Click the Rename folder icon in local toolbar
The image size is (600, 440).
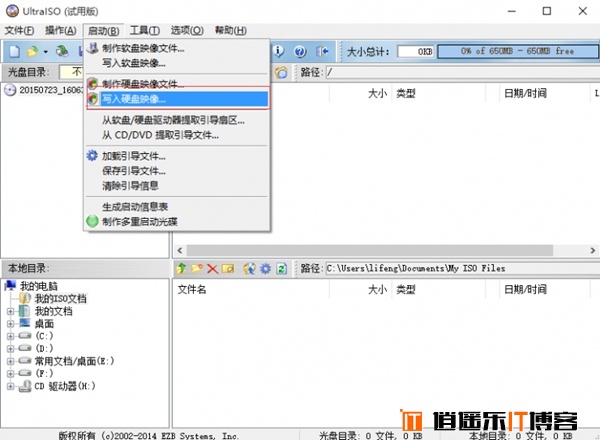click(228, 269)
